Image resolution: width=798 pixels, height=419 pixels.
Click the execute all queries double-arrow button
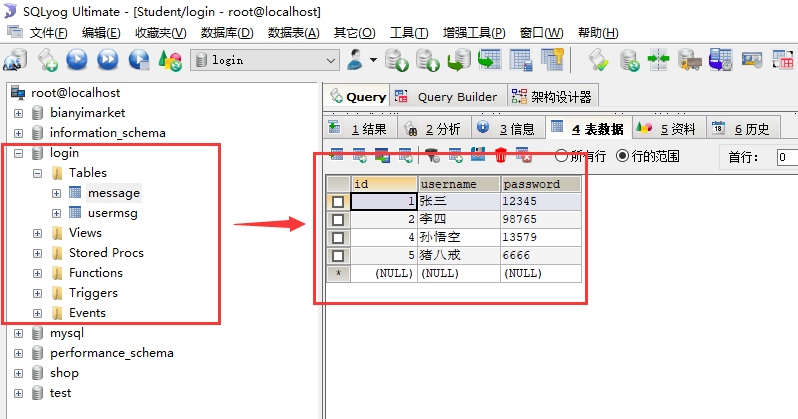click(x=107, y=60)
